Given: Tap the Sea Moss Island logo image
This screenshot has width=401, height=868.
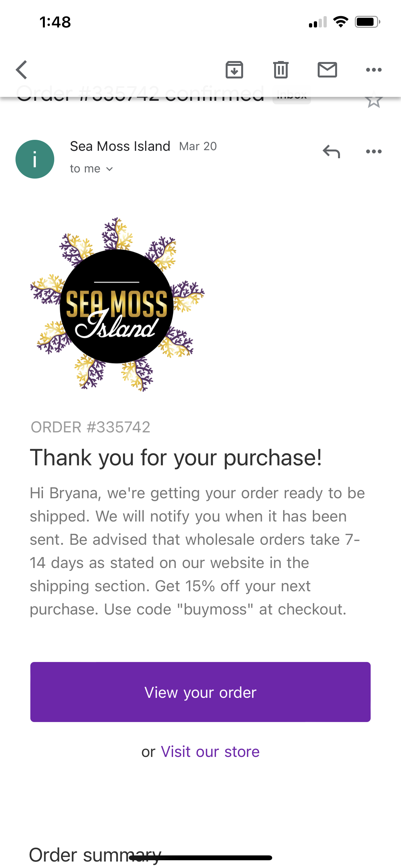Looking at the screenshot, I should [117, 304].
